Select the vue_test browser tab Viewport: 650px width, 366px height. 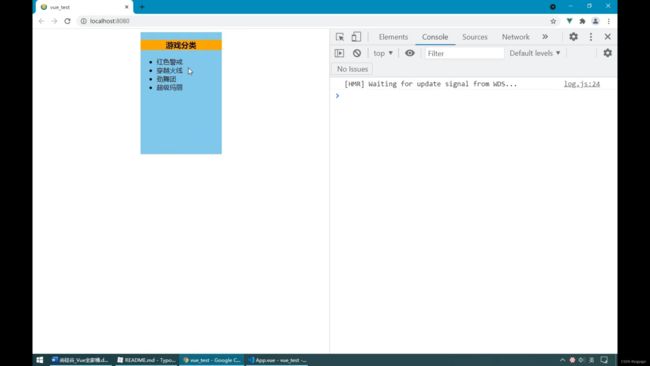(x=84, y=7)
